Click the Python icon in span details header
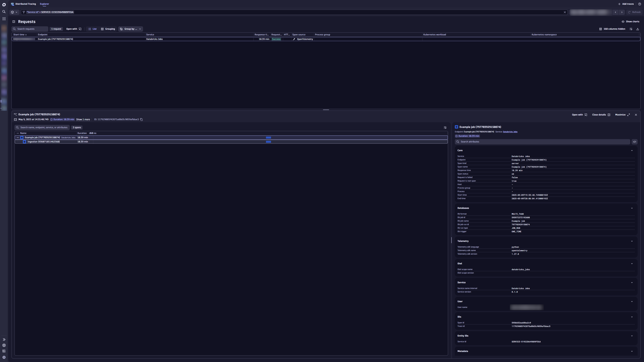Image resolution: width=644 pixels, height=362 pixels. (457, 127)
